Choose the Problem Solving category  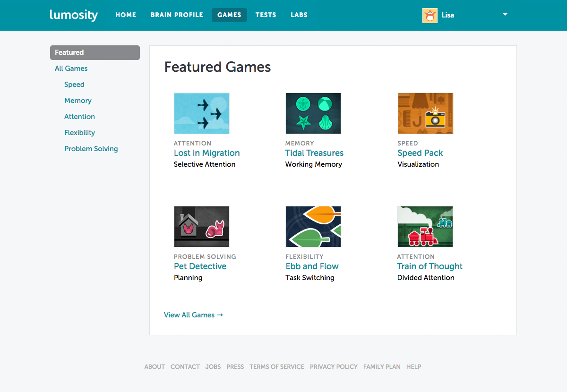[91, 149]
